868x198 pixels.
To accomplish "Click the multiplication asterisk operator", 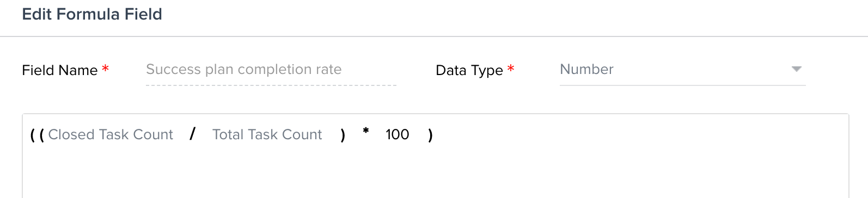I will coord(366,131).
